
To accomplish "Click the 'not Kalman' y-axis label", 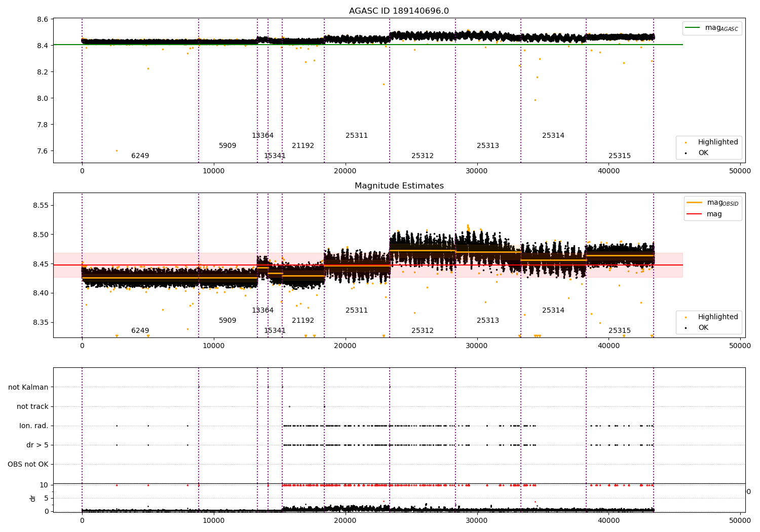I will tap(28, 387).
